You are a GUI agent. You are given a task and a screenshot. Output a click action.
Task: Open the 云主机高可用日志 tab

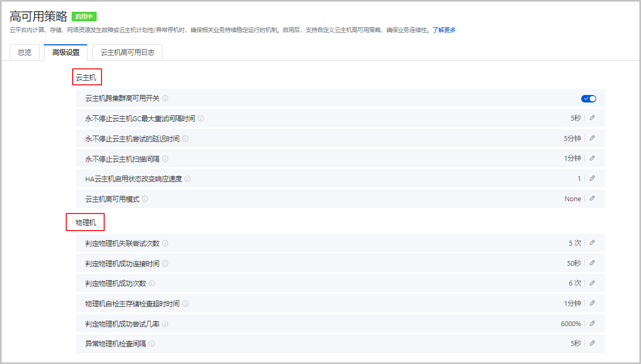click(127, 52)
